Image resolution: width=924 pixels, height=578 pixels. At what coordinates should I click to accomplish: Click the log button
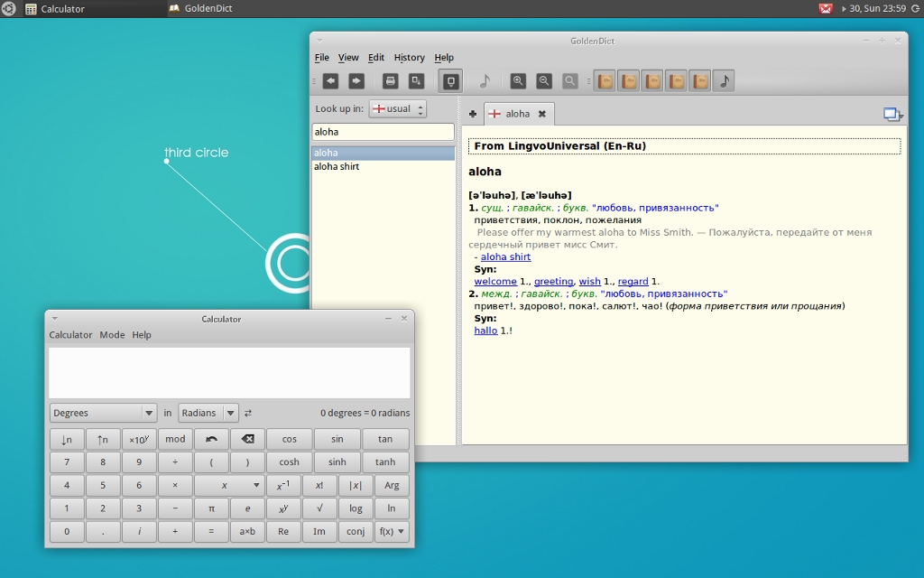356,508
